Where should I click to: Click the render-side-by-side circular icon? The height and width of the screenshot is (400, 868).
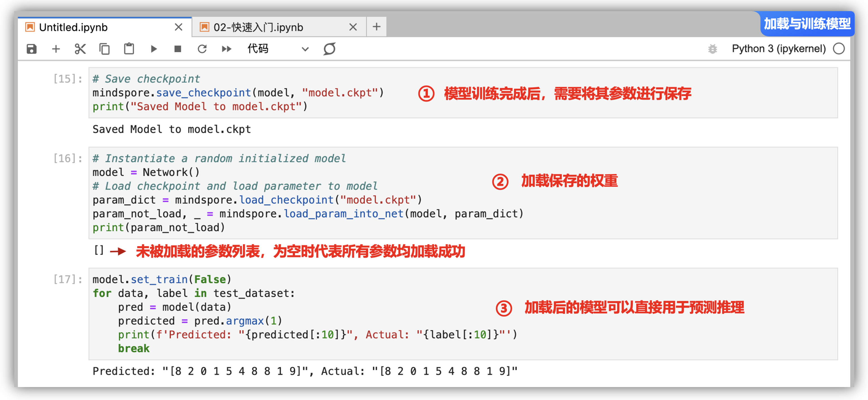330,49
